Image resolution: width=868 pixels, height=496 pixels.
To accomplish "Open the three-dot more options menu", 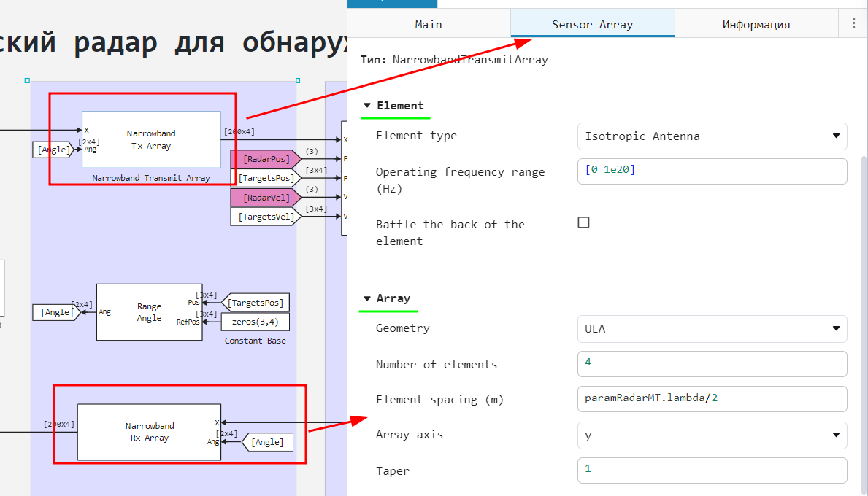I will tap(853, 23).
